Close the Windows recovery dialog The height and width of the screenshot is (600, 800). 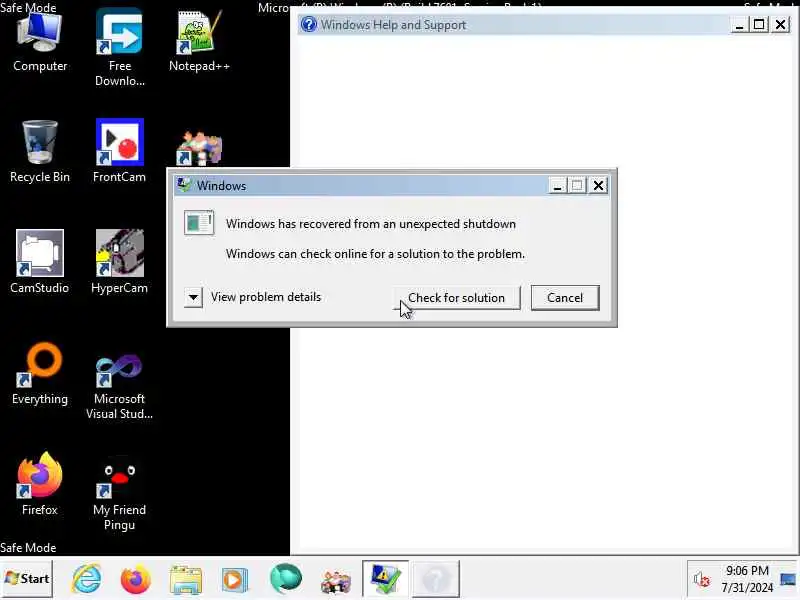598,185
